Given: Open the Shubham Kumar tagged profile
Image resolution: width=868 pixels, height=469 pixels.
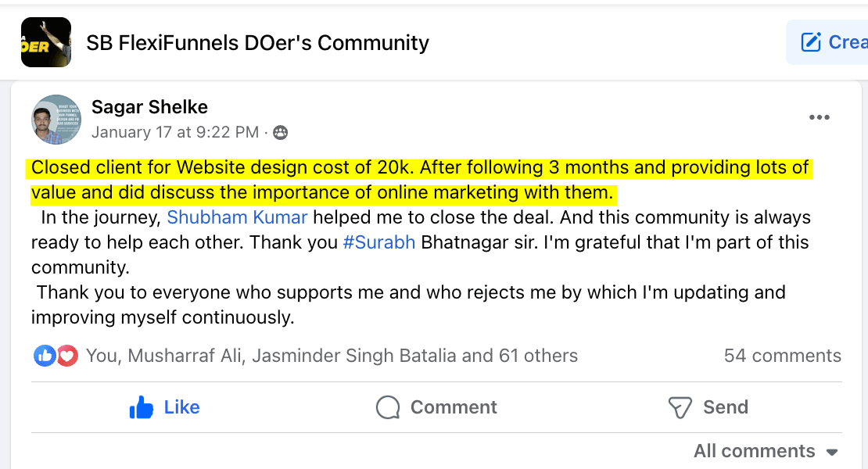Looking at the screenshot, I should click(x=237, y=217).
